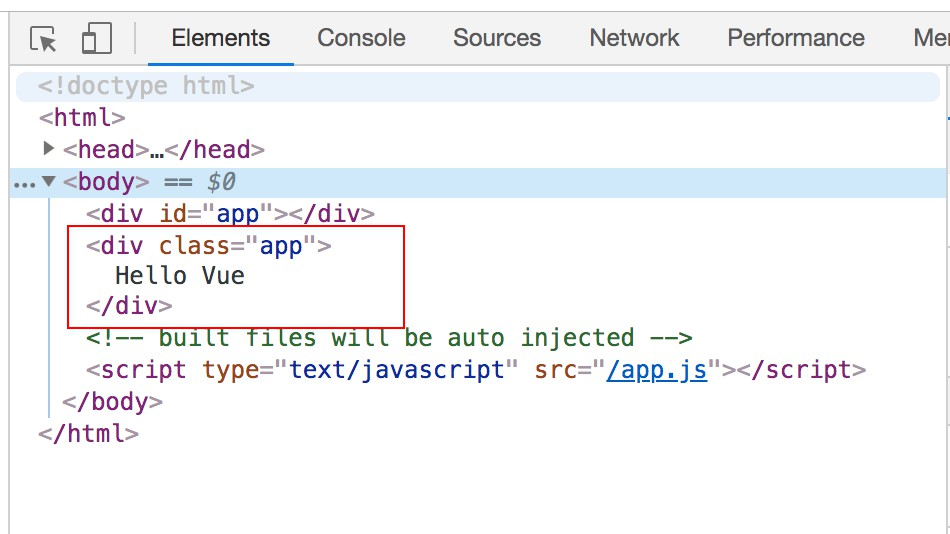Select the opening html tag
950x534 pixels.
click(x=82, y=118)
